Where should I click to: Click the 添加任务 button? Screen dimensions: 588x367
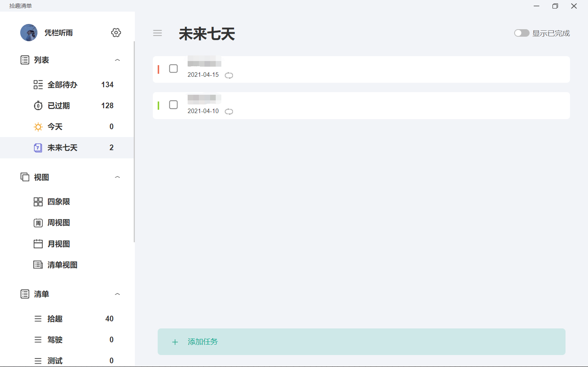pos(361,342)
